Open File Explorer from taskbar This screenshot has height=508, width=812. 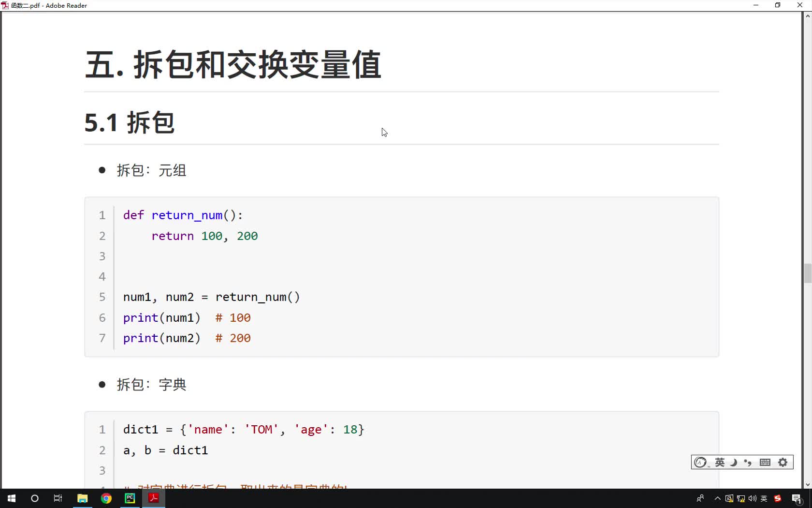[82, 498]
